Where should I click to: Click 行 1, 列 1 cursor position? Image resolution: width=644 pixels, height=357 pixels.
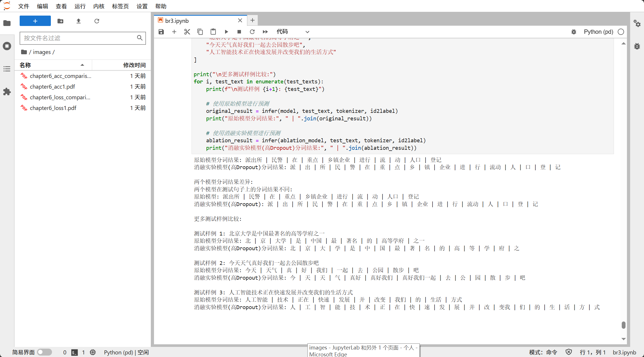tap(593, 352)
